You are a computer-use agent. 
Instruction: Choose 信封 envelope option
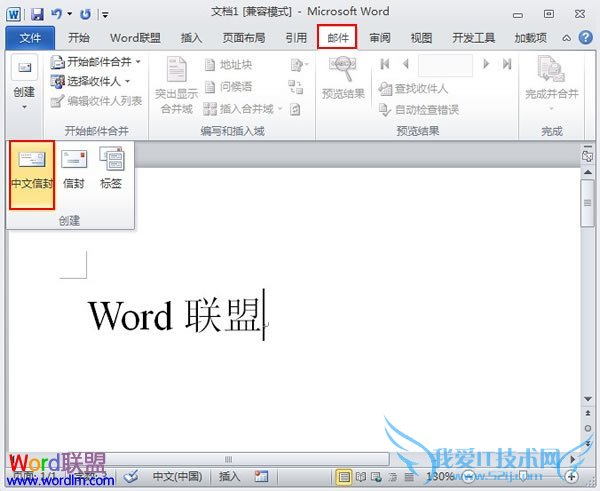[73, 168]
